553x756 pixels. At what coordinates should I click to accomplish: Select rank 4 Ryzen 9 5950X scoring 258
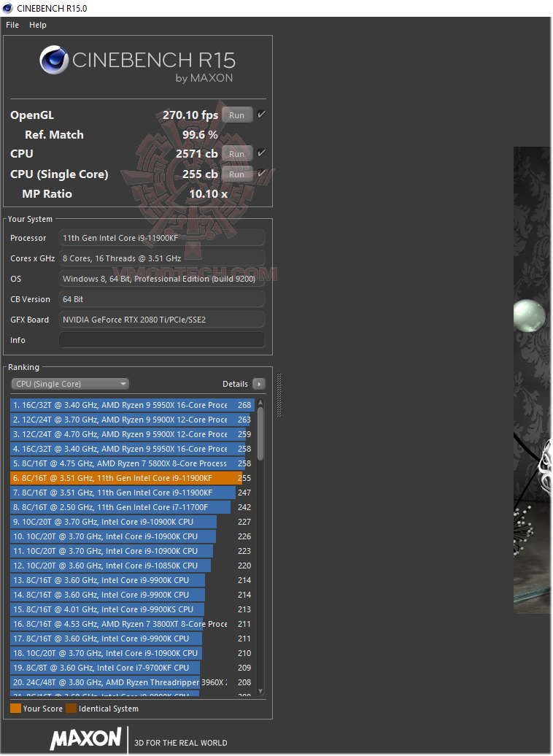click(133, 449)
